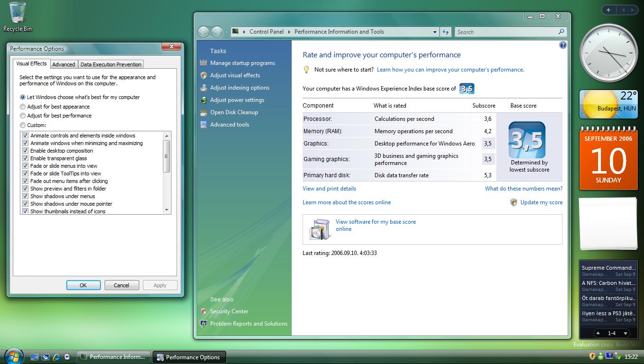Screen dimensions: 644x364
Task: Select the Visual Effects tab
Action: point(32,64)
